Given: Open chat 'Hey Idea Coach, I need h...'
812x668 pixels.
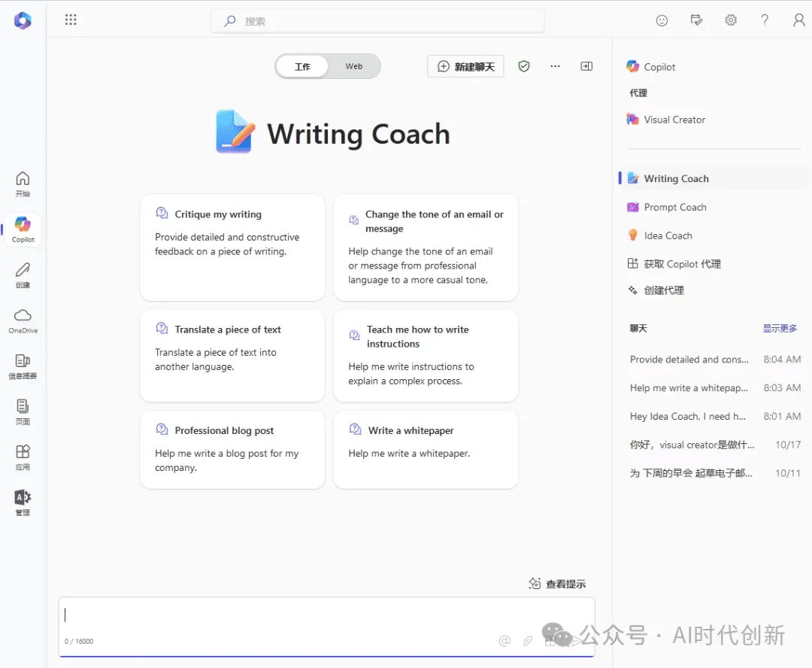Looking at the screenshot, I should (715, 416).
